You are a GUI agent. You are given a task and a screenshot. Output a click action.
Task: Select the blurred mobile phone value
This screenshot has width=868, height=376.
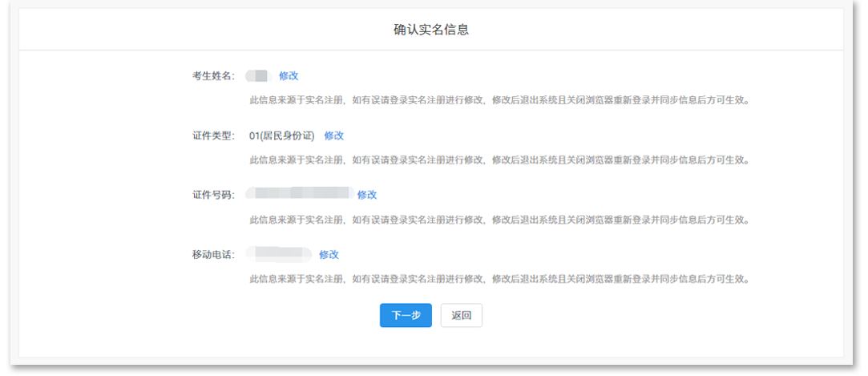(279, 253)
